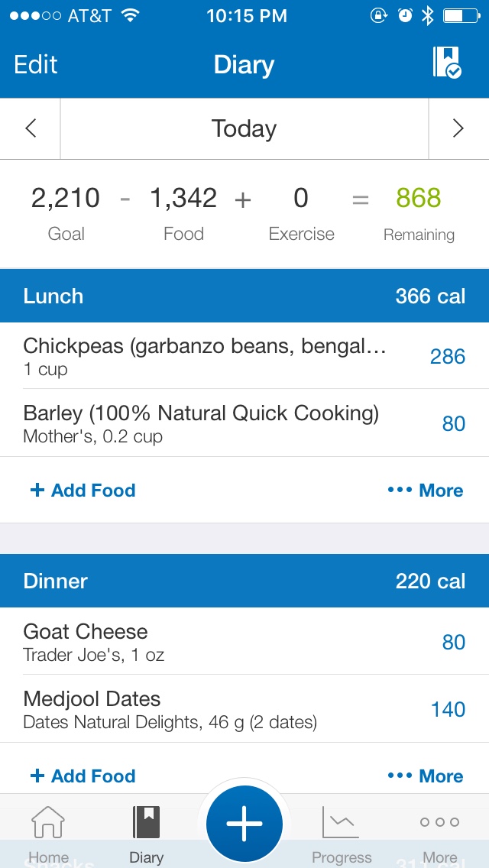Tap Edit in the Diary header
The width and height of the screenshot is (489, 868).
35,64
